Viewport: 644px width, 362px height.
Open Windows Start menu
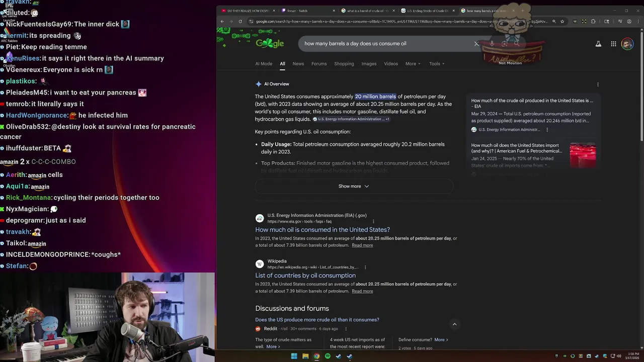click(x=294, y=356)
